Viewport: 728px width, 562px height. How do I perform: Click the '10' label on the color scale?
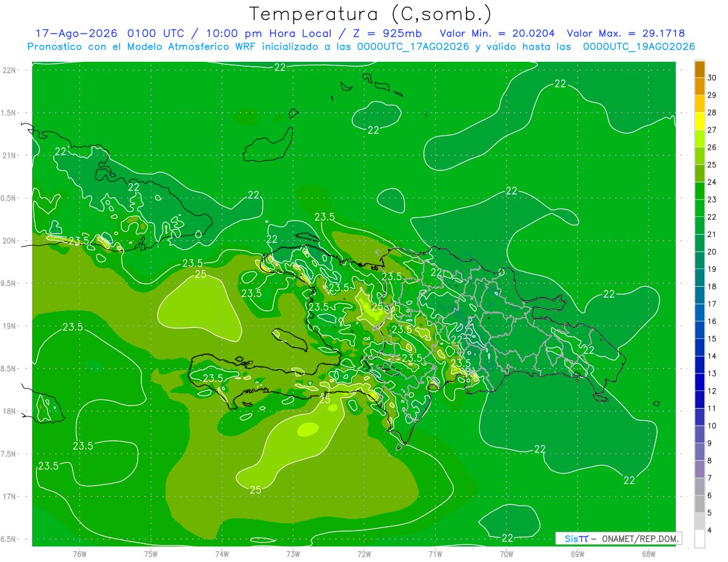713,426
